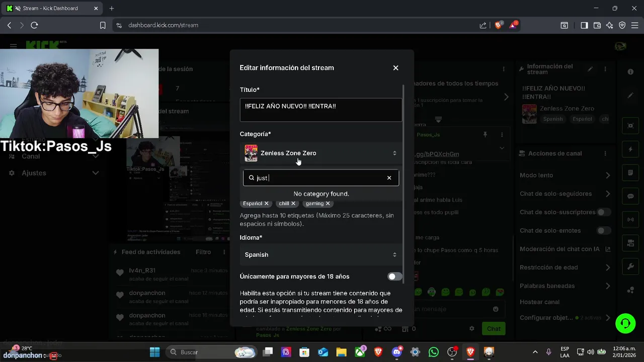Bookmark this page in the address bar
This screenshot has width=644, height=362.
click(103, 25)
